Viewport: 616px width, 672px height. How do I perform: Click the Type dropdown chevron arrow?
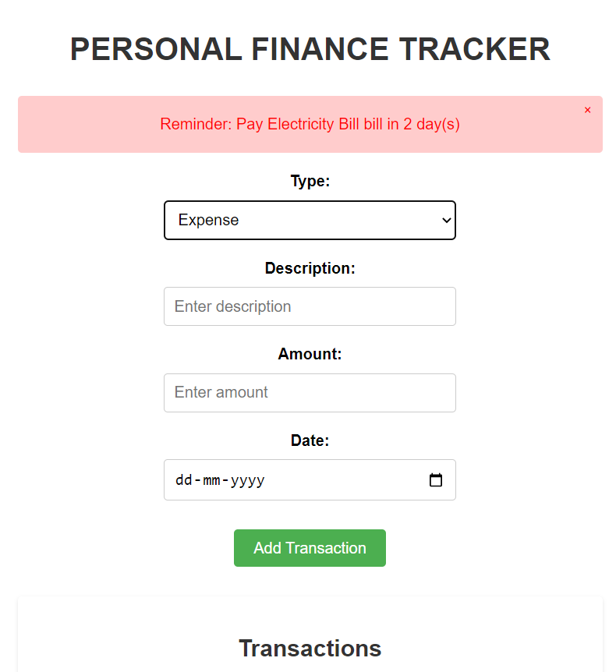coord(444,220)
